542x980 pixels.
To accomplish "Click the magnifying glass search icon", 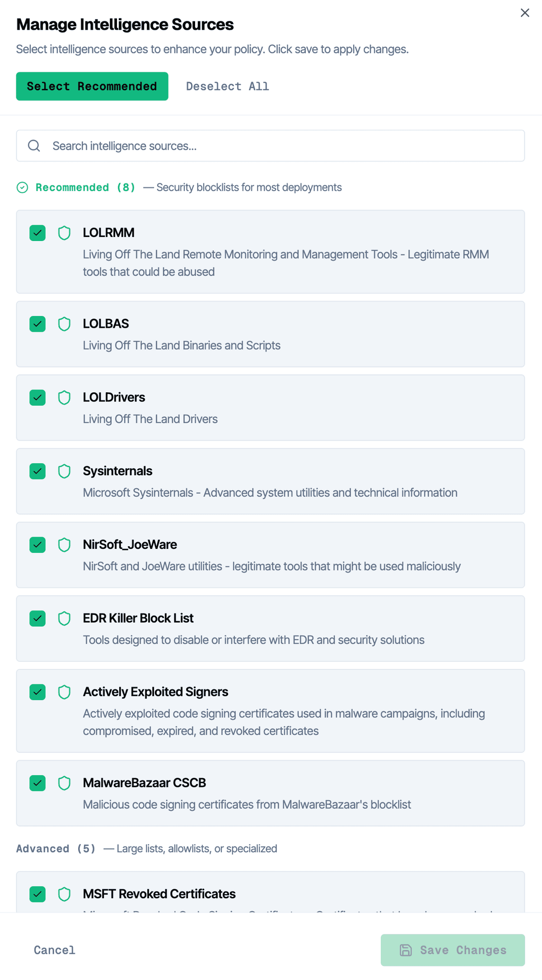I will [x=34, y=145].
